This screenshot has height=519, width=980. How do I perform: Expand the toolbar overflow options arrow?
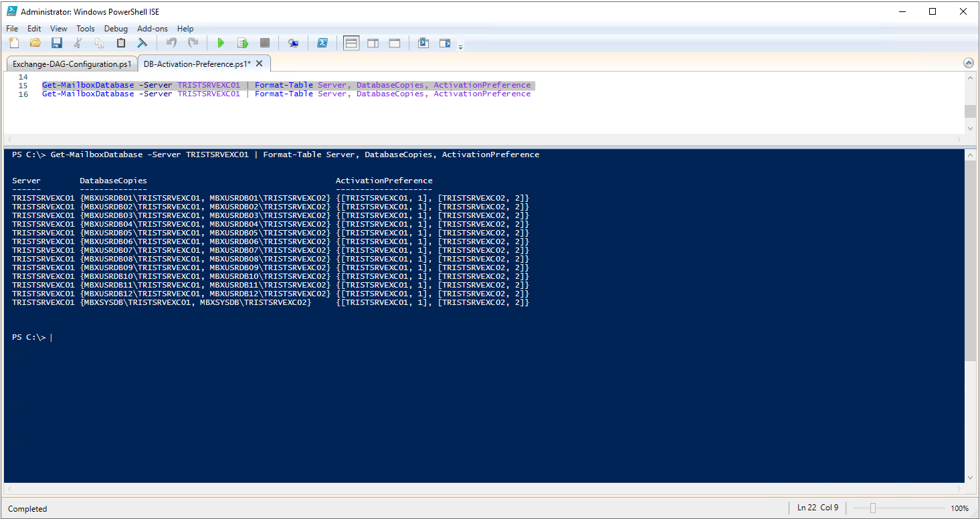460,46
